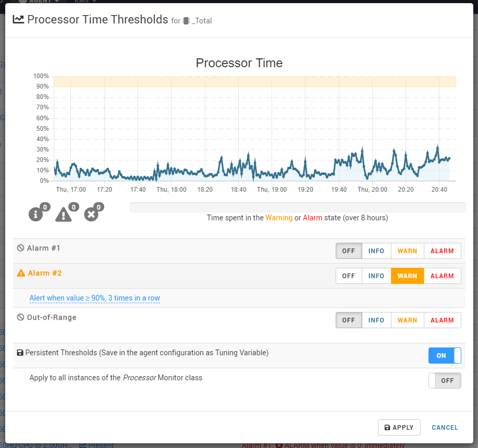Click the error cross counter badge below the chart

point(91,214)
